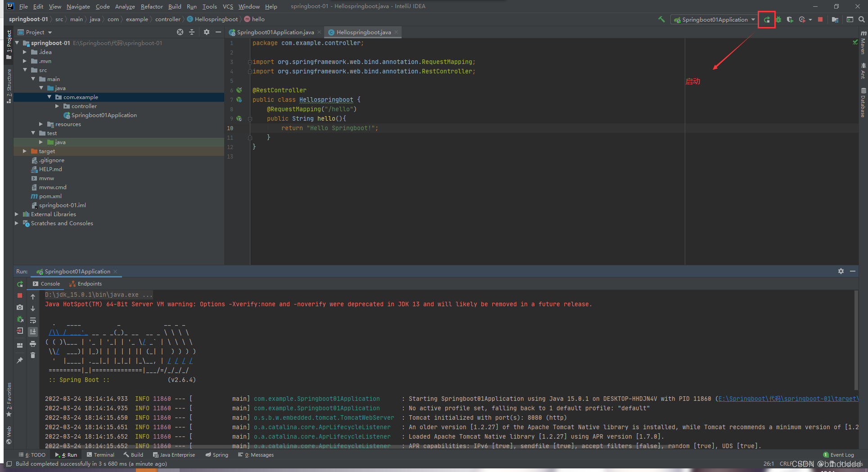Screen dimensions: 868x472
Task: Open Run panel settings gear
Action: (x=841, y=271)
